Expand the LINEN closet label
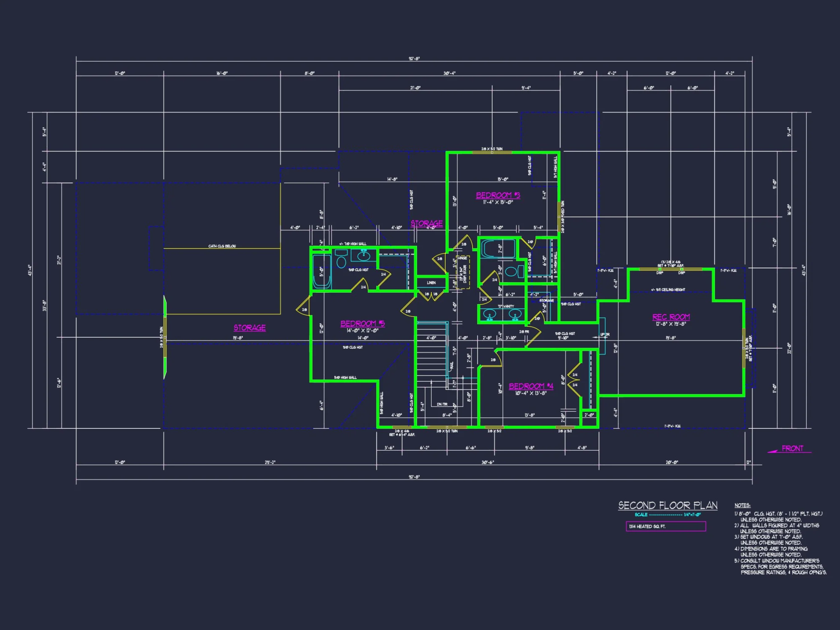The height and width of the screenshot is (630, 840). (432, 282)
